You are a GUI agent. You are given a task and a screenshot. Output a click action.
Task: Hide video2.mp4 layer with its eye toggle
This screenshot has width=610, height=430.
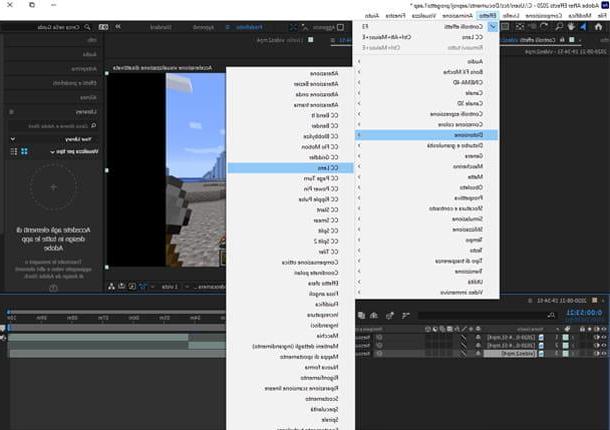[x=604, y=353]
